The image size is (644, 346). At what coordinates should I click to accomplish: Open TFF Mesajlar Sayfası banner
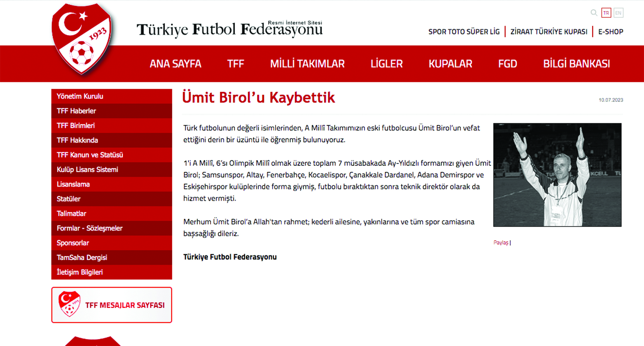(112, 305)
